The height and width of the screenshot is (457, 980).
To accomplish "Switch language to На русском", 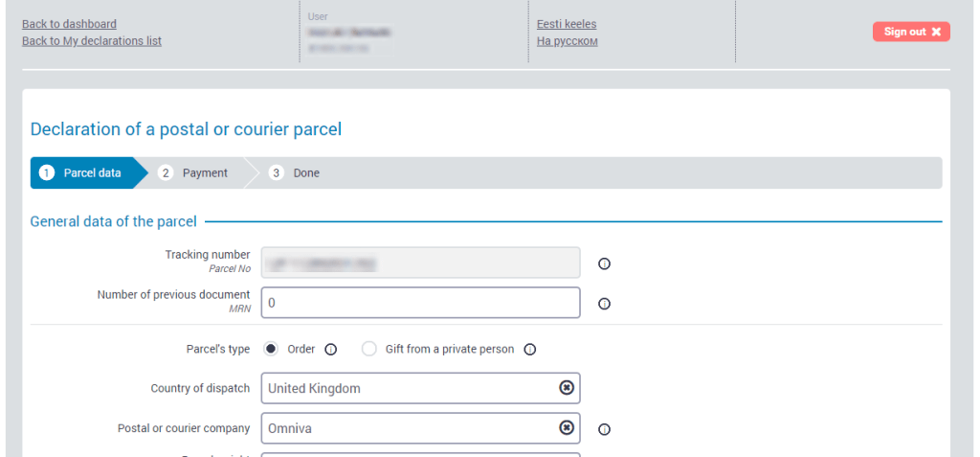I will [x=568, y=41].
